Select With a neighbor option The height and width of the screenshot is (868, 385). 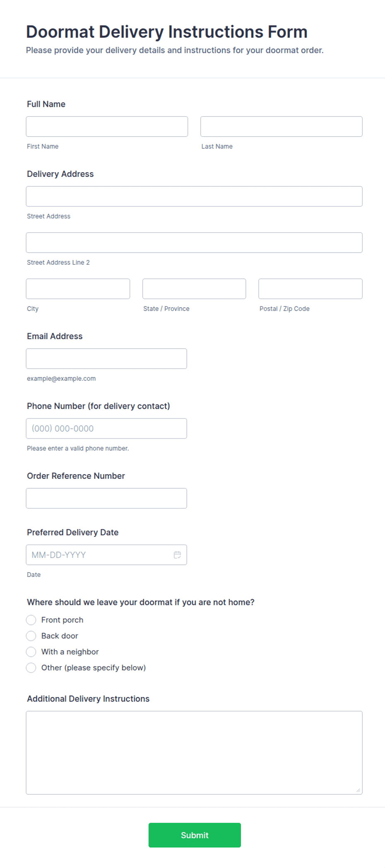31,652
